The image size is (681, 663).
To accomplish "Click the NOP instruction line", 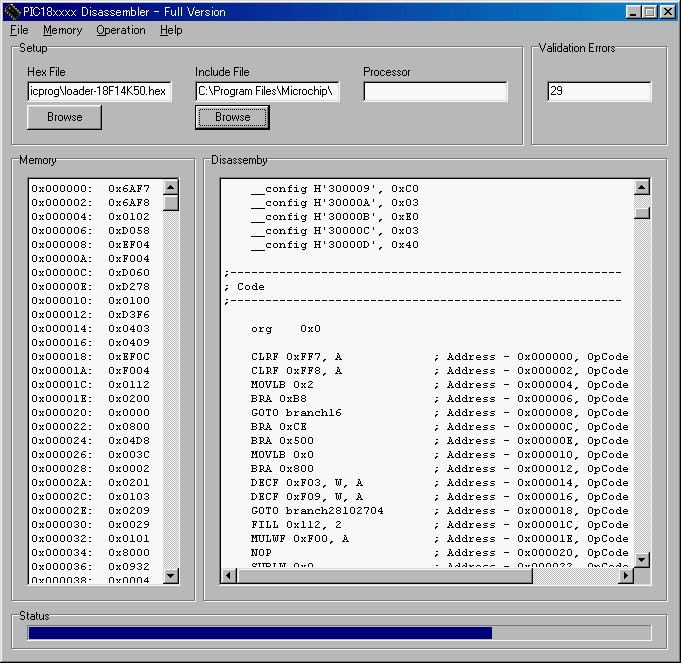I will point(261,552).
